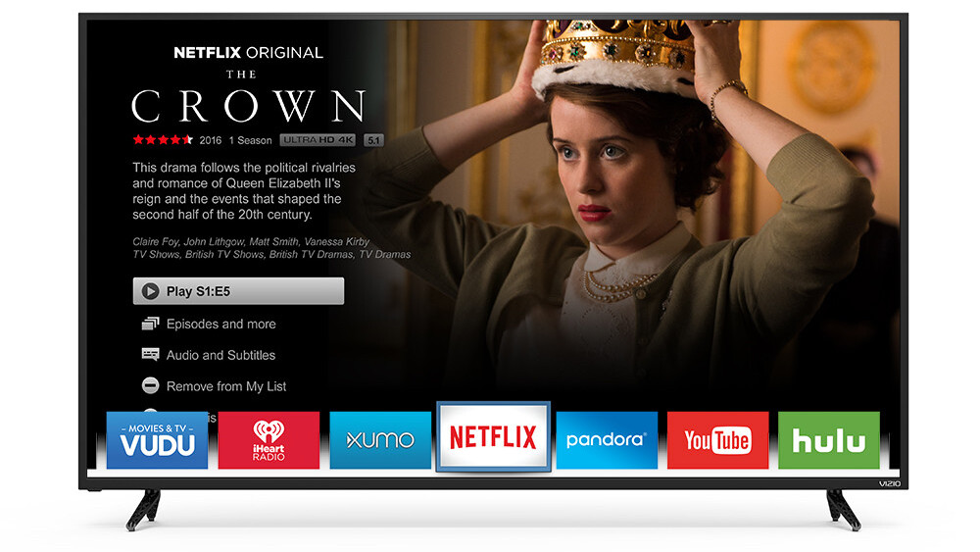
Task: Click the Episodes stacked-cards icon
Action: [x=150, y=324]
